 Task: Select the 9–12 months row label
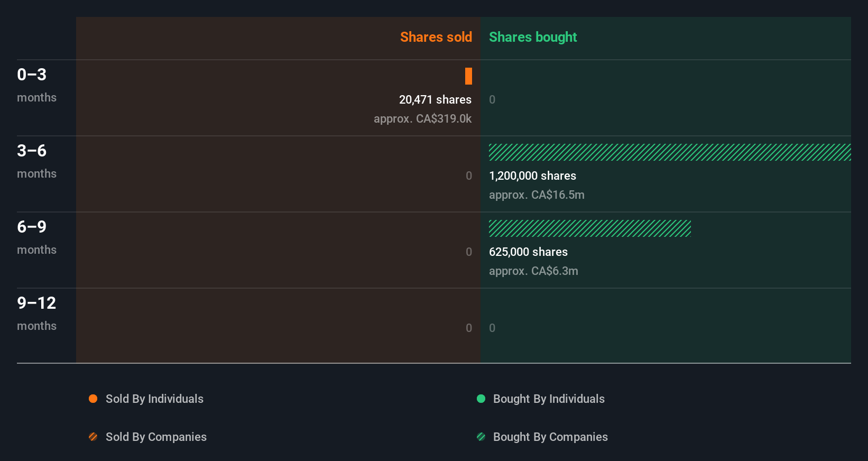[x=36, y=313]
